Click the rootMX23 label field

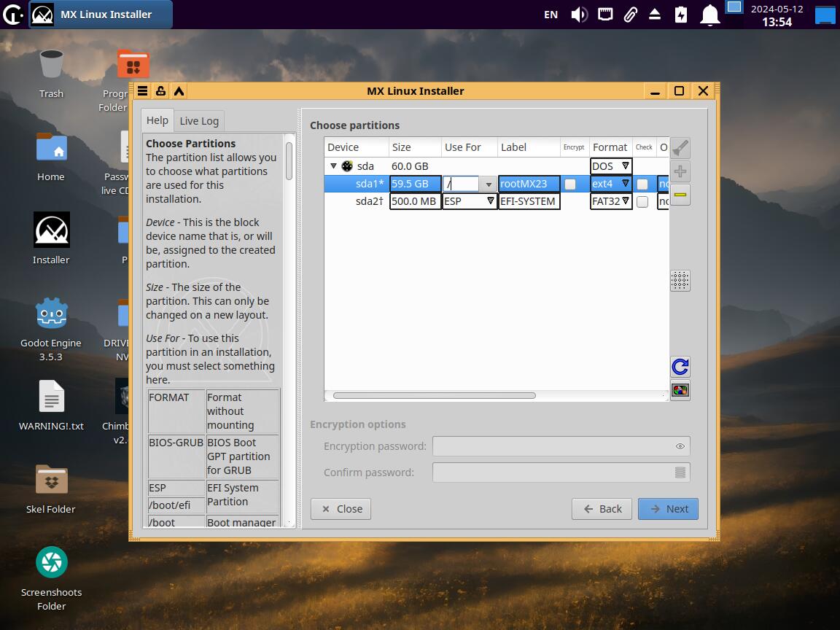coord(529,184)
